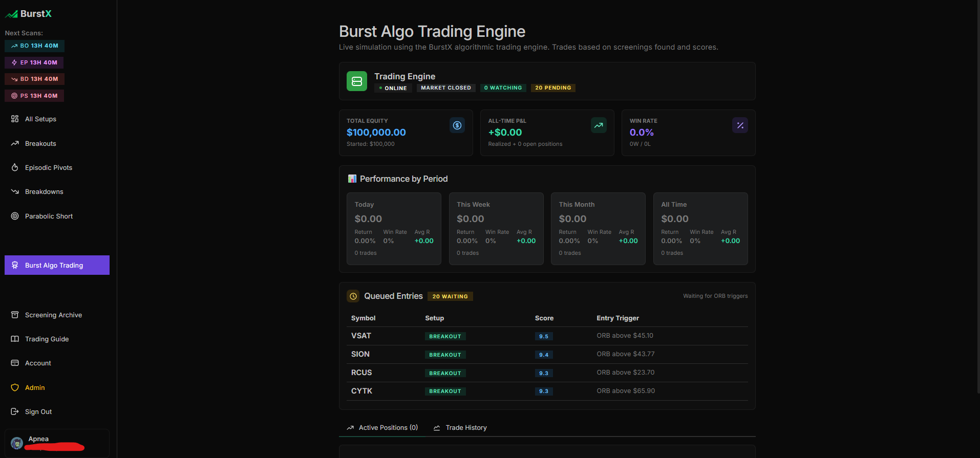Click the BurstX logo icon
980x458 pixels.
tap(11, 14)
